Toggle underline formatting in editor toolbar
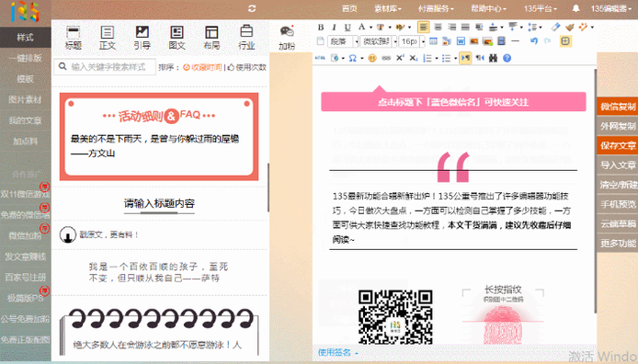The height and width of the screenshot is (364, 638). click(347, 28)
